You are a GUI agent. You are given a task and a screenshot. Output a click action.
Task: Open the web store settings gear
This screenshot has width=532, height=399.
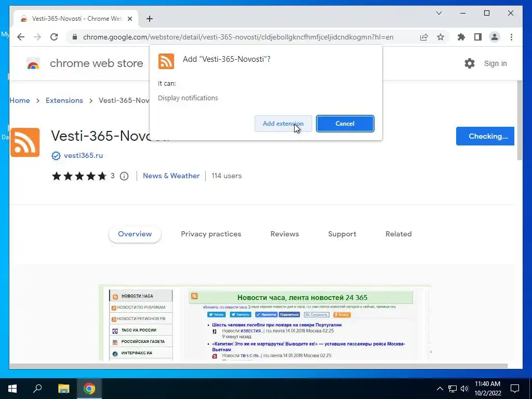[469, 63]
